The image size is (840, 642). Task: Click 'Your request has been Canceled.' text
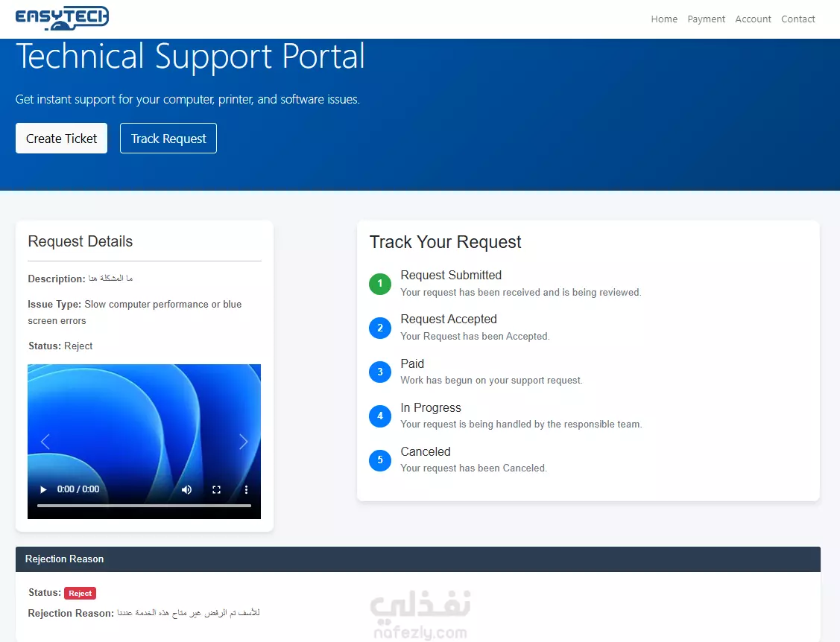click(x=473, y=468)
